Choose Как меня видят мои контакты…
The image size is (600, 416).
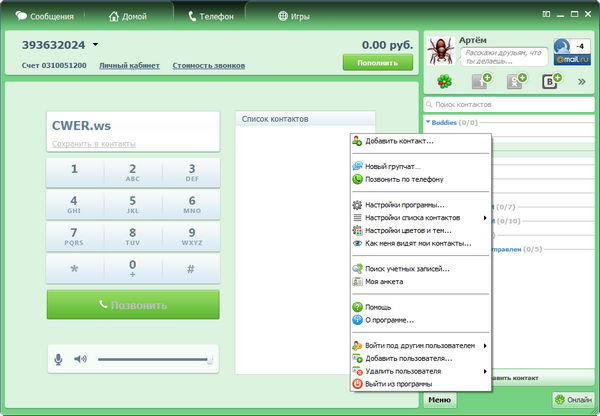point(421,243)
